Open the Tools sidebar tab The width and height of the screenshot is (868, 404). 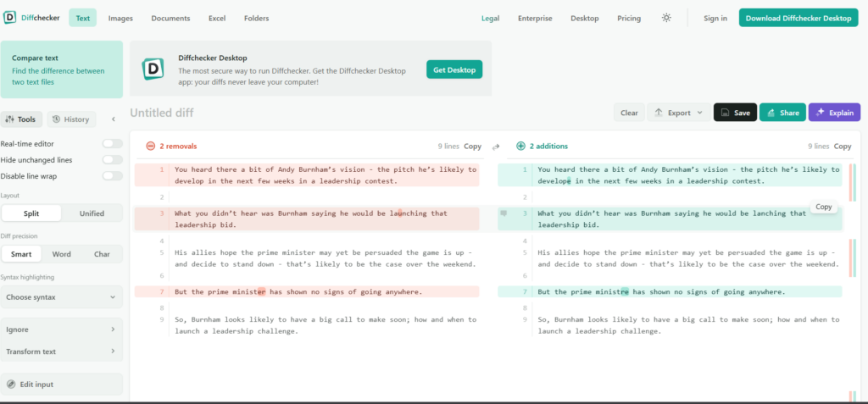click(21, 119)
